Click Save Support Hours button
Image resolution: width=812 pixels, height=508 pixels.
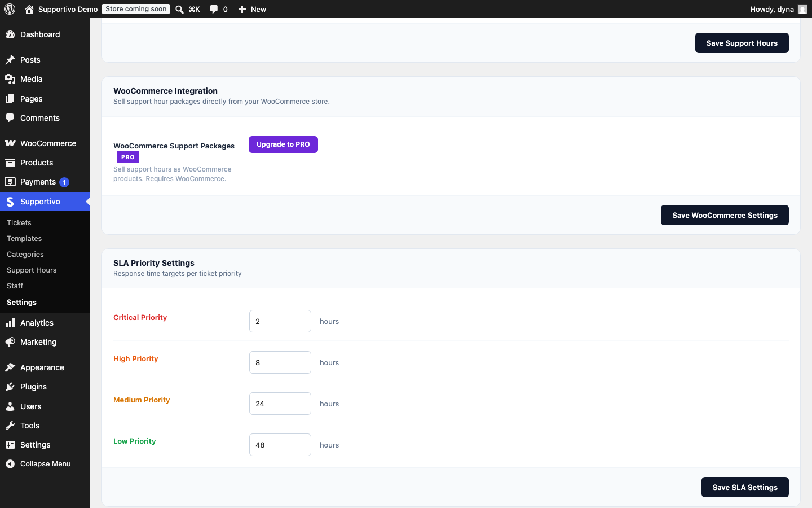click(742, 43)
